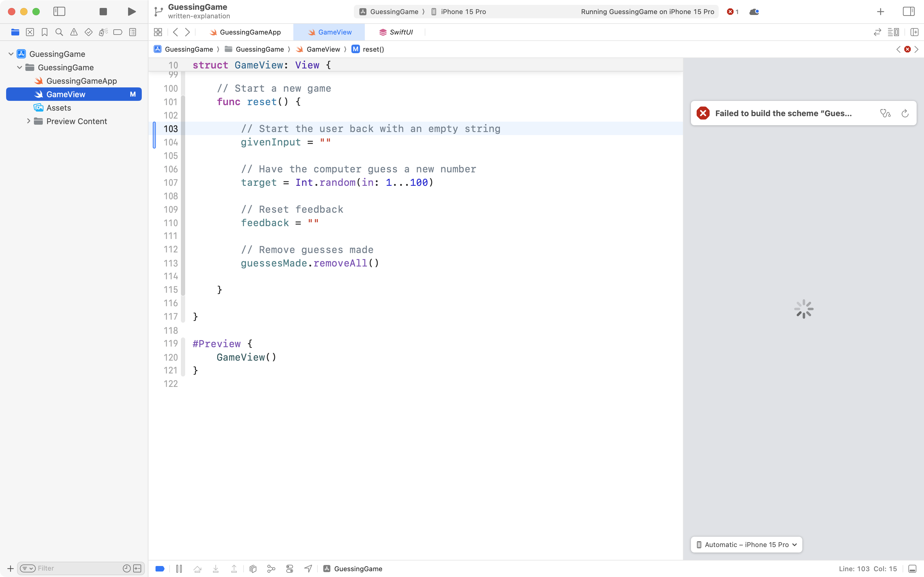Open the Breakpoint navigator
Viewport: 924px width, 577px height.
[118, 32]
